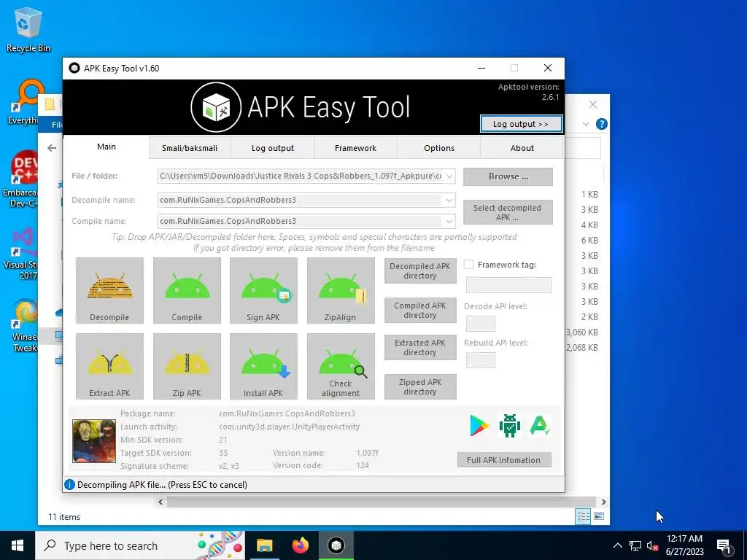Viewport: 747px width, 560px height.
Task: Click the Log output >> button
Action: pyautogui.click(x=521, y=124)
